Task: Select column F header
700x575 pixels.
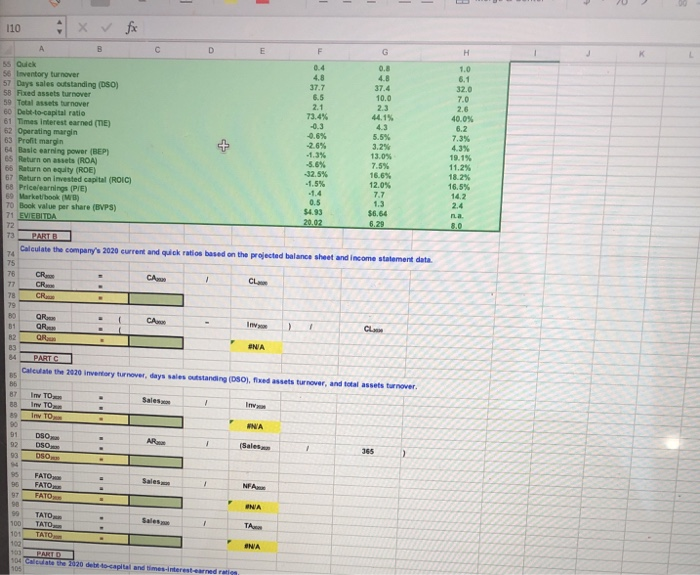Action: pos(319,51)
